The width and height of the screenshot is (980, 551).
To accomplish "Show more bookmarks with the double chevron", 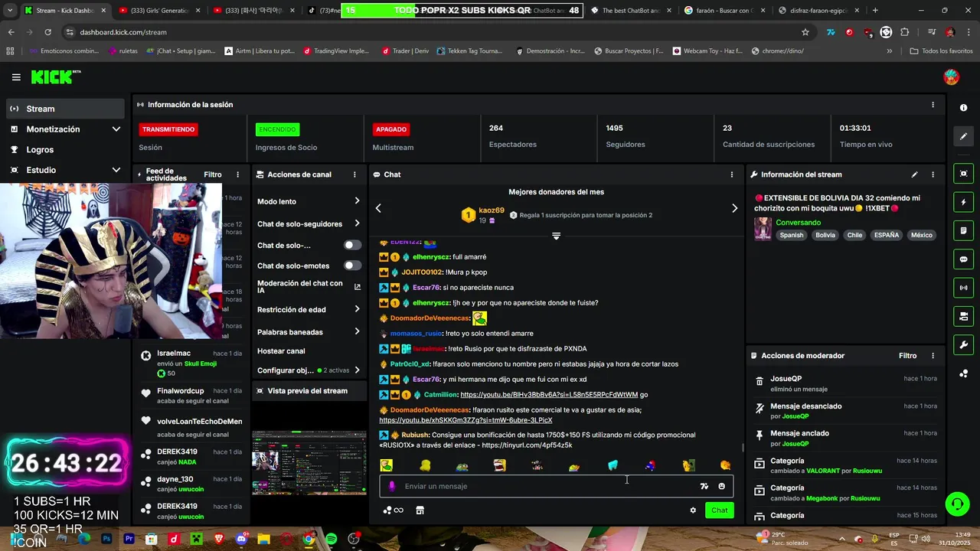I will (890, 51).
